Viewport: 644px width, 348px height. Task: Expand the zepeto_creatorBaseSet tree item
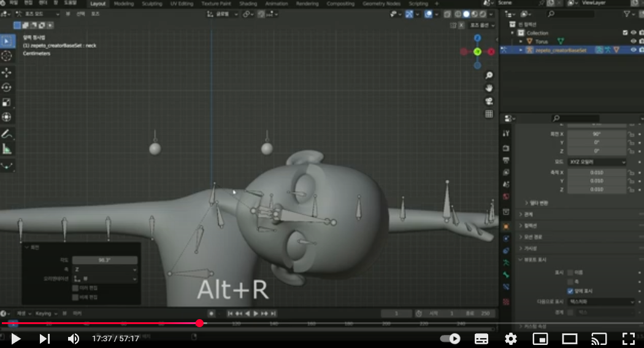[x=521, y=50]
